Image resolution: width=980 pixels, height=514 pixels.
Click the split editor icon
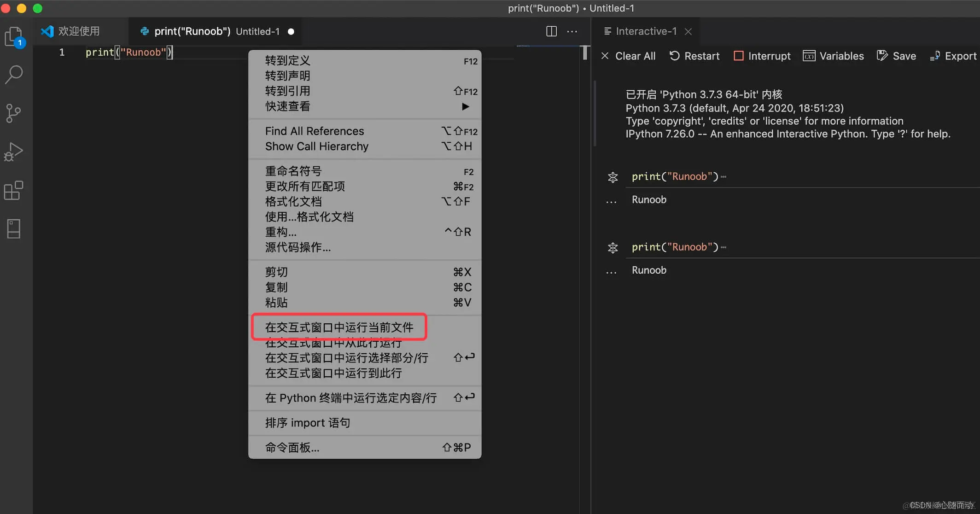tap(551, 31)
